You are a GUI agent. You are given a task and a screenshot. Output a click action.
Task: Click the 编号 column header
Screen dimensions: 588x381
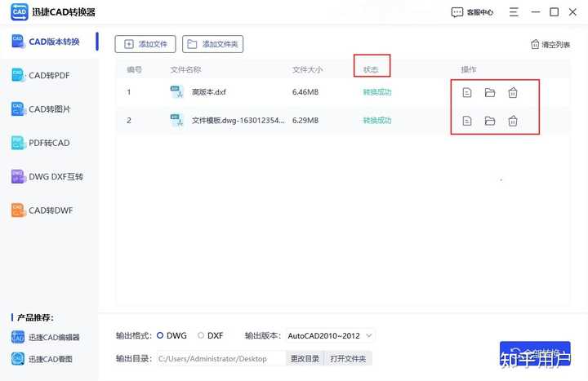134,69
